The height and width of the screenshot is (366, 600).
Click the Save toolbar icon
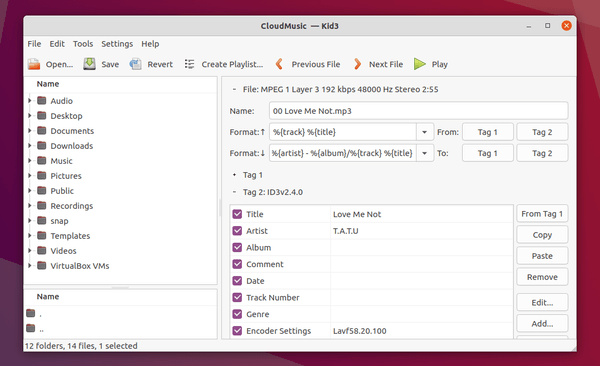pos(90,64)
